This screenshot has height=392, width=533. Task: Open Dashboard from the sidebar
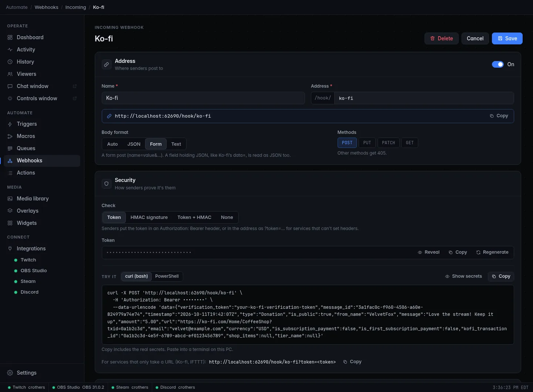(42, 37)
